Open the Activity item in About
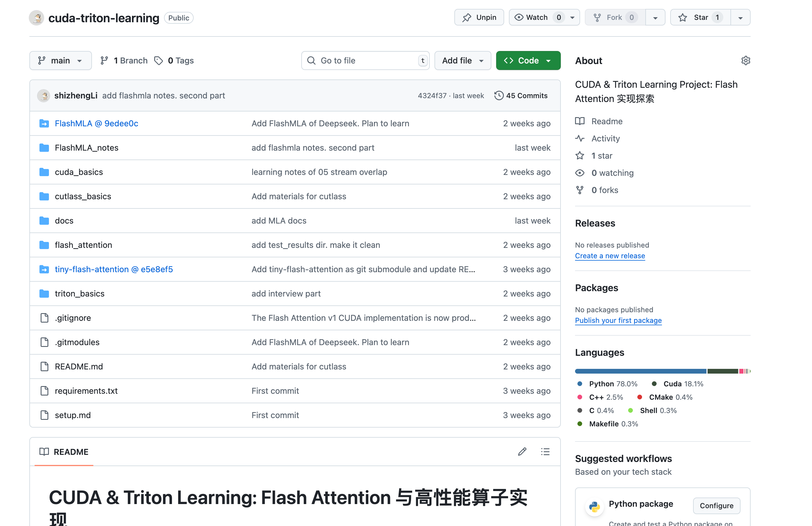This screenshot has width=812, height=526. click(x=605, y=138)
